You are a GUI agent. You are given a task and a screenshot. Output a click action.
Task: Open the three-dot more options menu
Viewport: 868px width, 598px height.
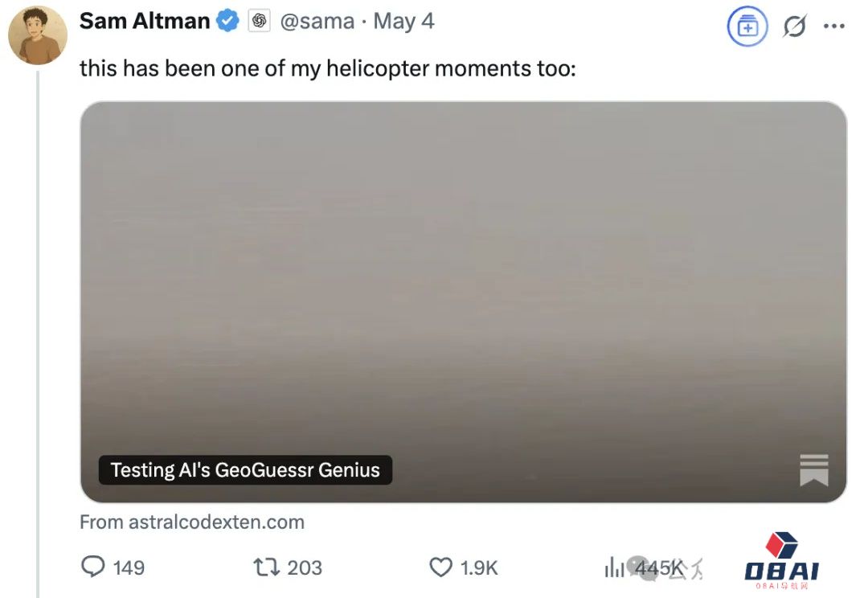[x=834, y=27]
